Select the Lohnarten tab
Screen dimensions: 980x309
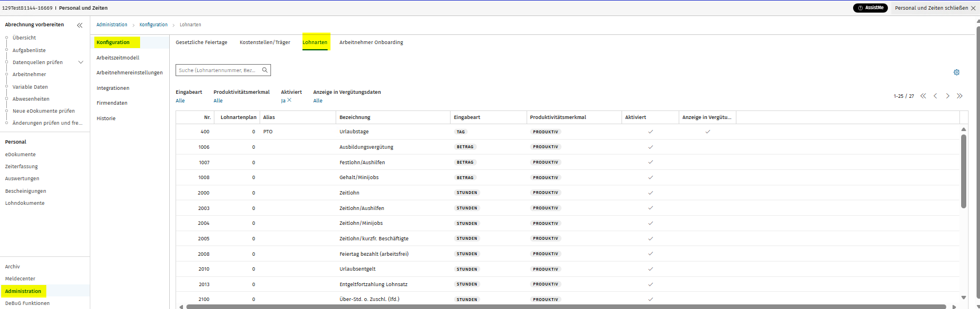pyautogui.click(x=315, y=42)
